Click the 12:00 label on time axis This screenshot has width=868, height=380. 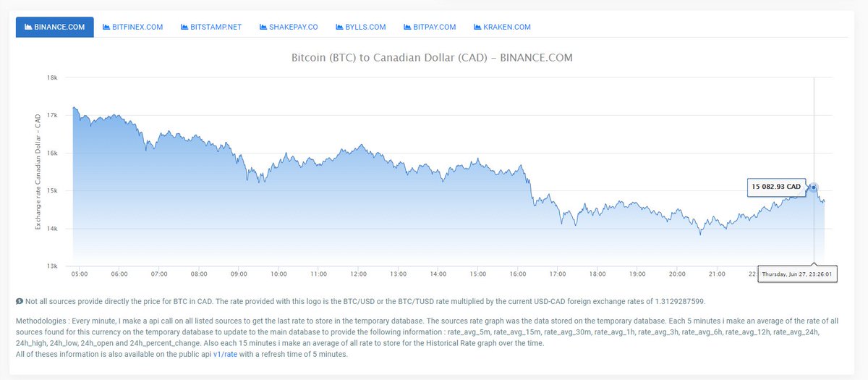point(358,274)
